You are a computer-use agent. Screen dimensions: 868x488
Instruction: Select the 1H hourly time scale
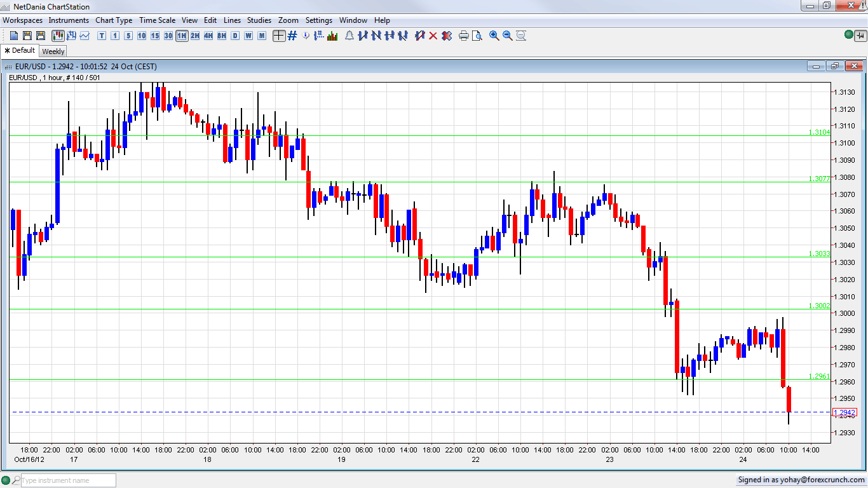(182, 36)
